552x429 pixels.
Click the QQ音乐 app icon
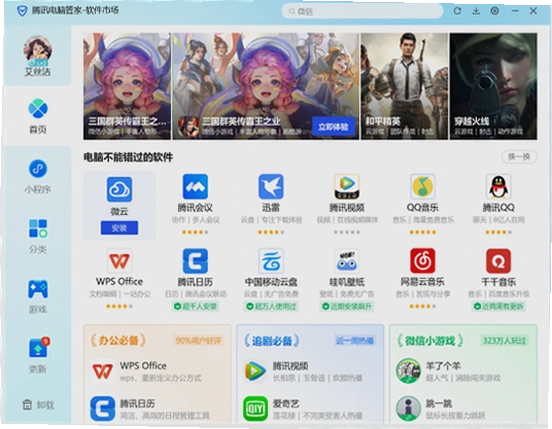tap(422, 187)
